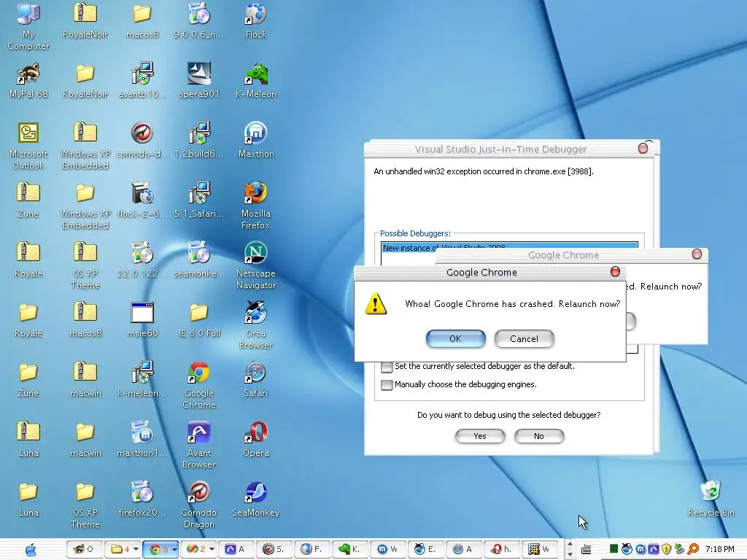Switch to the Avant 'A' taskbar button

point(236,550)
